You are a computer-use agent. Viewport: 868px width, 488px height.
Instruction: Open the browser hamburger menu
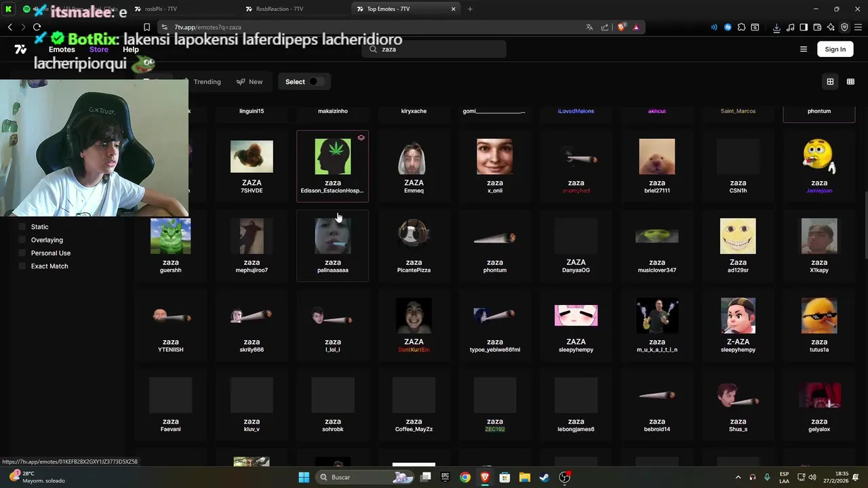(858, 27)
